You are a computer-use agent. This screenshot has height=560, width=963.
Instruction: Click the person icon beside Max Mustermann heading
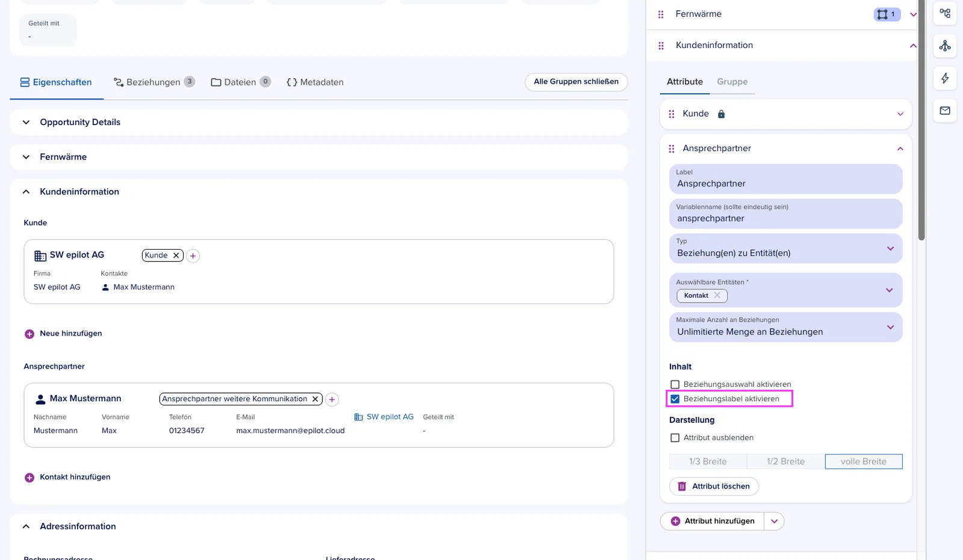[x=41, y=399]
